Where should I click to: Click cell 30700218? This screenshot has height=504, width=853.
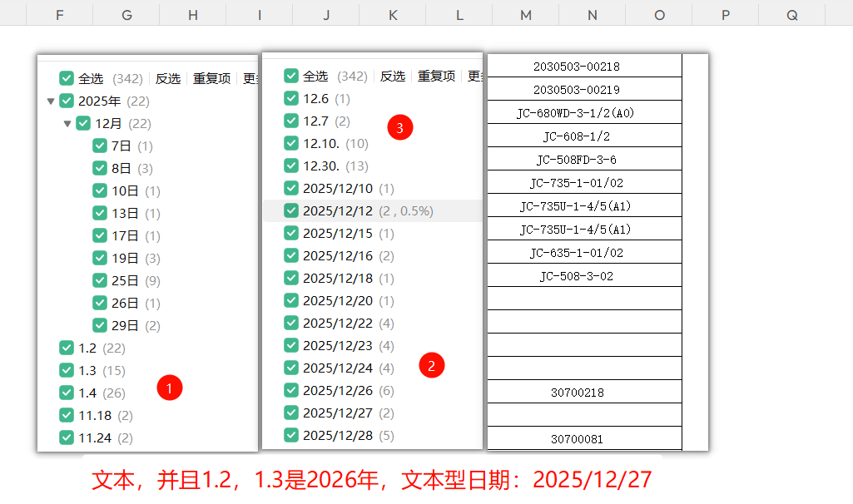click(x=584, y=392)
